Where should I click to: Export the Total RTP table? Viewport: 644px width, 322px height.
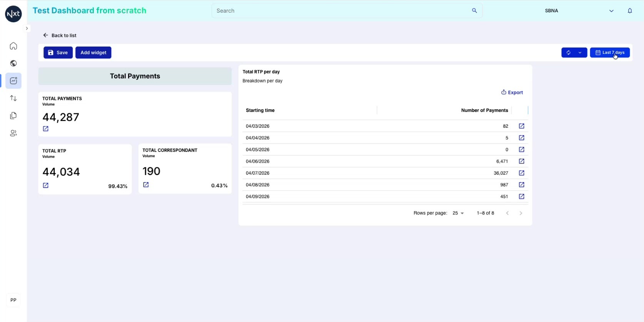[512, 92]
